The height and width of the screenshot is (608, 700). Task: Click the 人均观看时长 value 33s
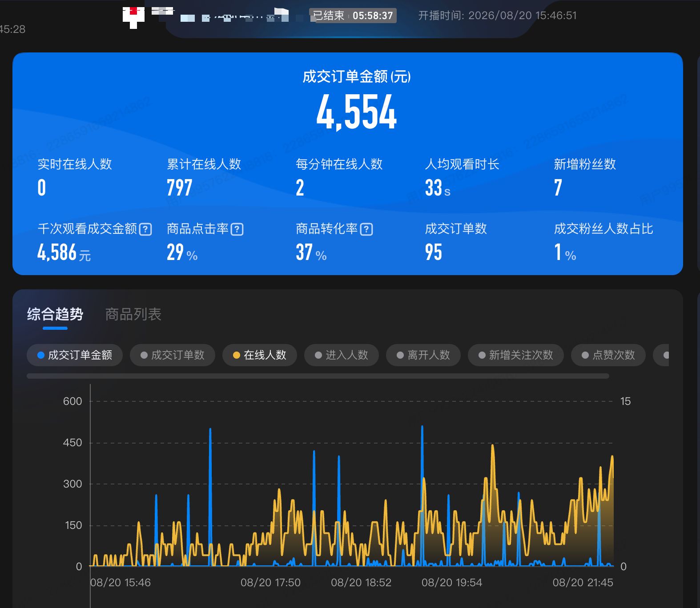pyautogui.click(x=438, y=188)
